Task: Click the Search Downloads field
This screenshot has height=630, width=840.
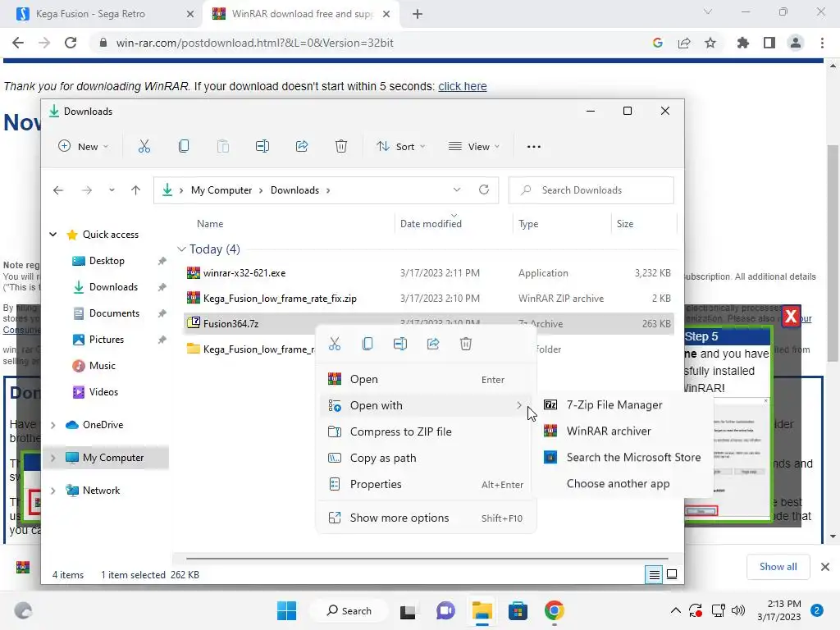Action: [591, 190]
